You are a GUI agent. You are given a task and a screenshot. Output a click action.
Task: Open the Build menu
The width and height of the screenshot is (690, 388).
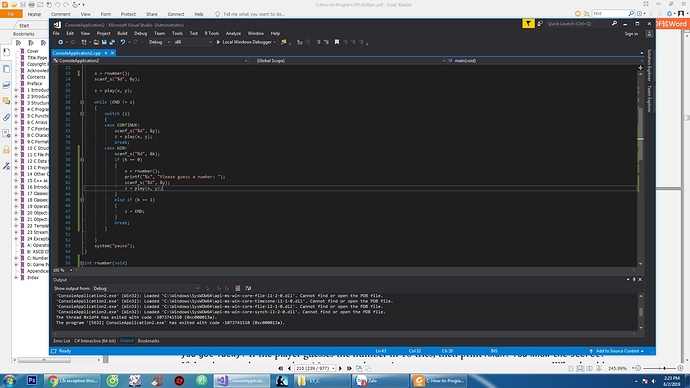(122, 33)
